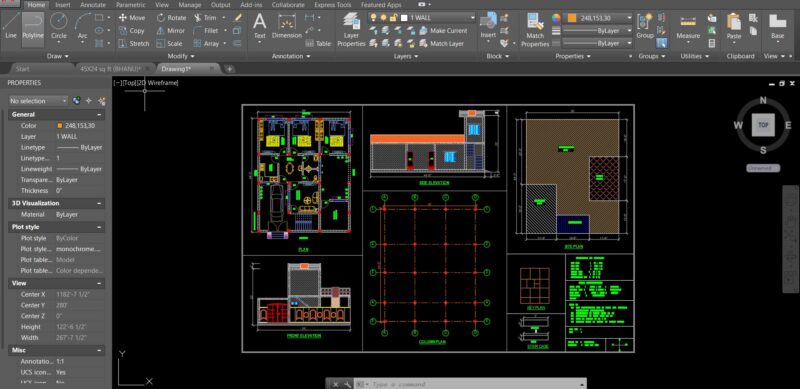This screenshot has height=389, width=800.
Task: Open Layer Properties manager
Action: click(x=351, y=31)
